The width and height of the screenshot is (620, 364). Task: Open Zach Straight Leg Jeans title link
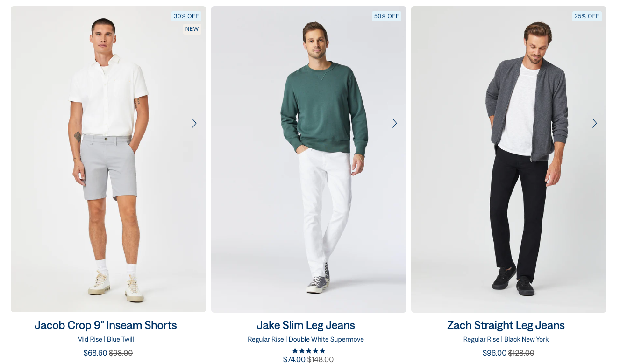click(x=506, y=325)
